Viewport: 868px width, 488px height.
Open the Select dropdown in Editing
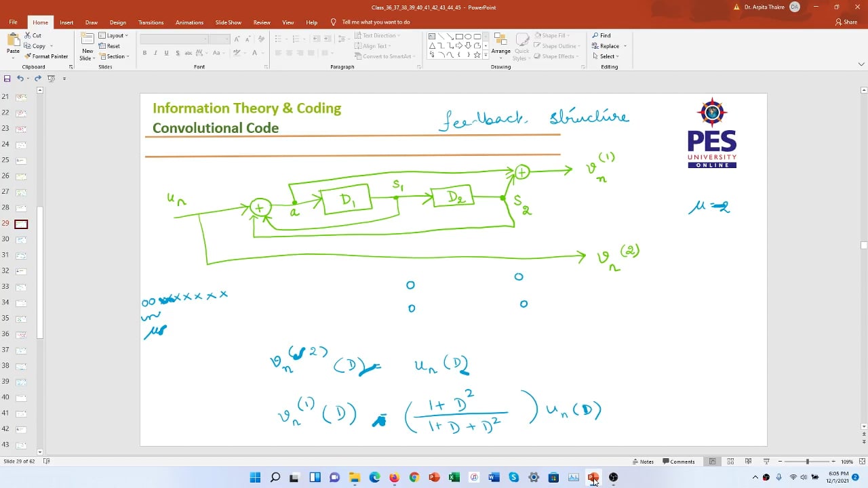(x=604, y=56)
